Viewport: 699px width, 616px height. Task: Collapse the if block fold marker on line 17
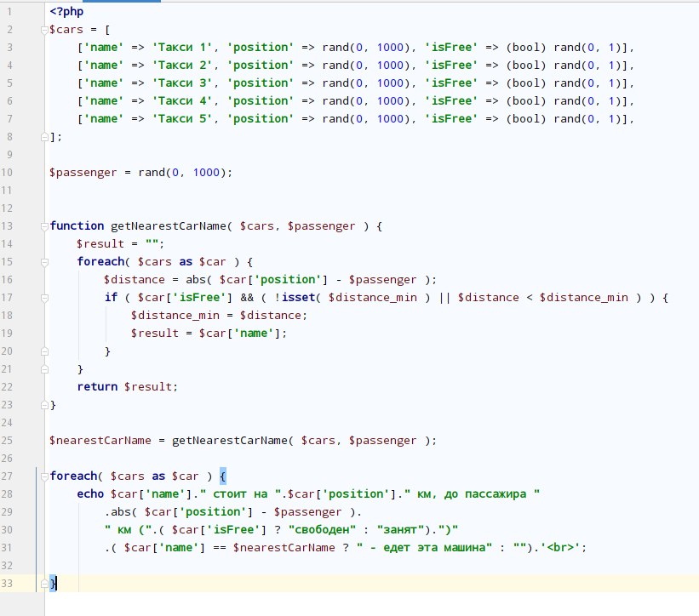44,298
